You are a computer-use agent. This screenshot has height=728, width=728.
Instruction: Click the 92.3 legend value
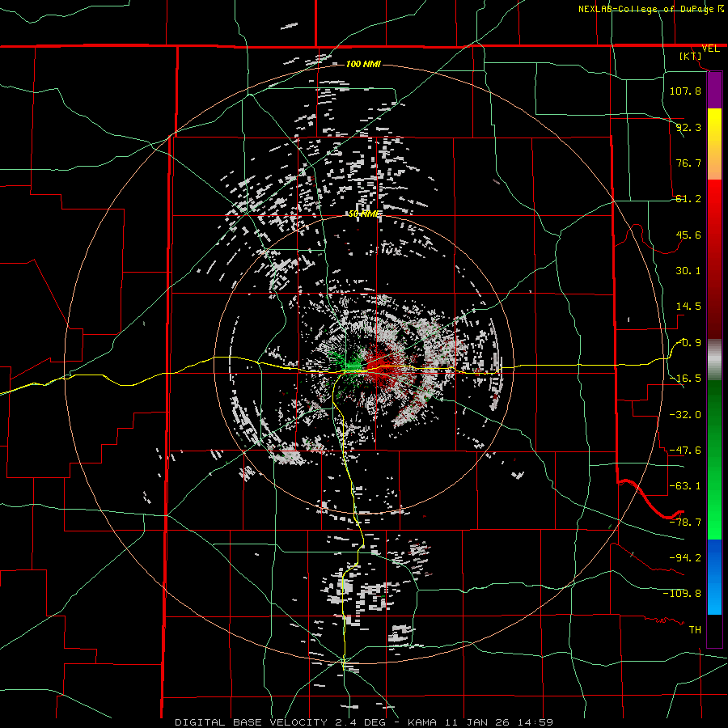(688, 127)
